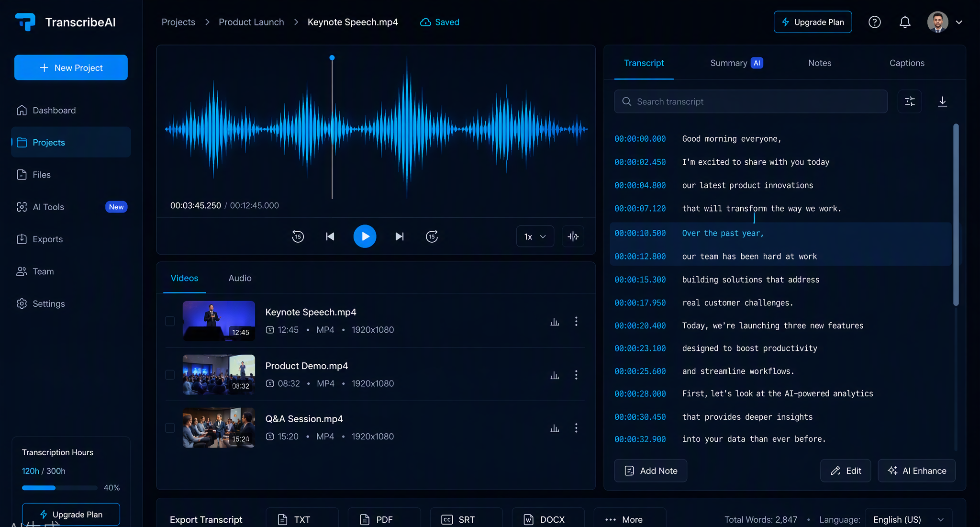Switch to the Notes tab
Image resolution: width=980 pixels, height=527 pixels.
click(820, 63)
